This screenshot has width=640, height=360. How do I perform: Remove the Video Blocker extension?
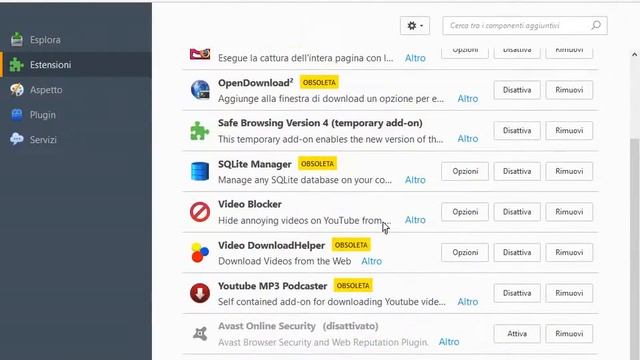569,212
